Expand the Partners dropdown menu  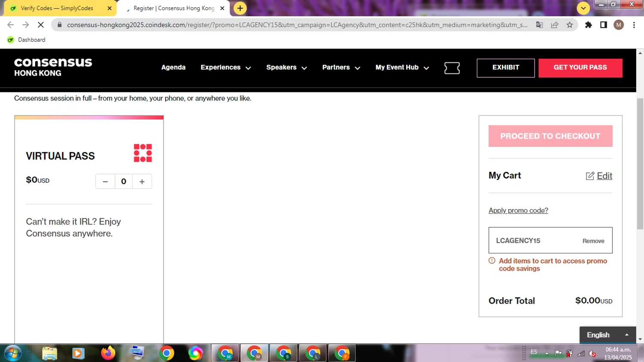point(341,67)
